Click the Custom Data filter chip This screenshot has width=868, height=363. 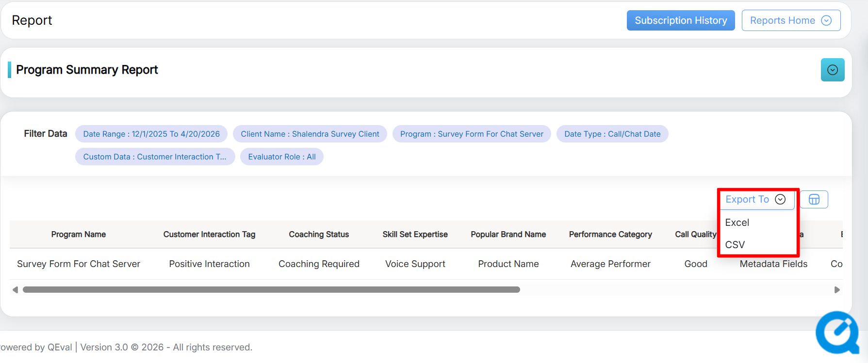click(155, 157)
